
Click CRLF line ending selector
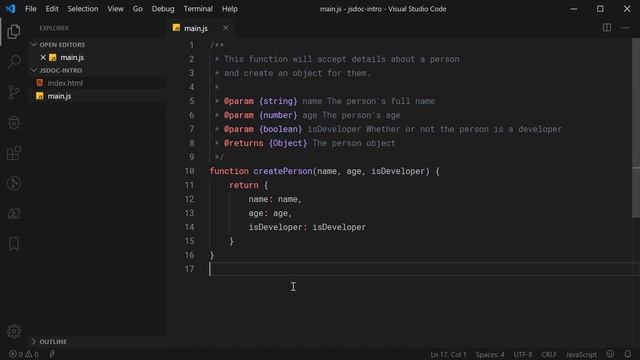(549, 354)
